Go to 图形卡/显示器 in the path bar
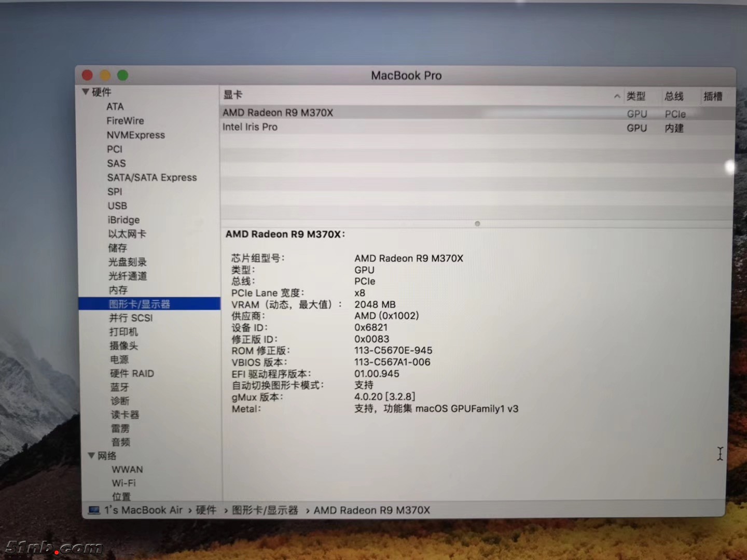 [x=265, y=510]
